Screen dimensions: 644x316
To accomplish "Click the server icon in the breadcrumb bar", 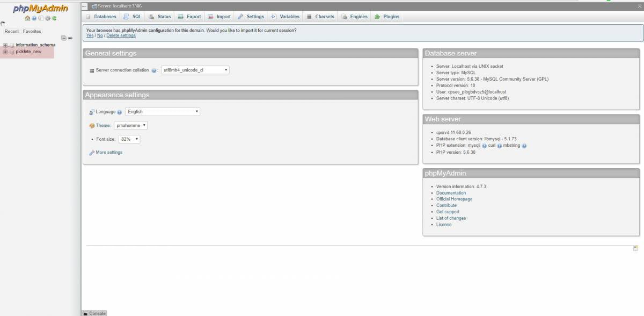I will click(94, 6).
